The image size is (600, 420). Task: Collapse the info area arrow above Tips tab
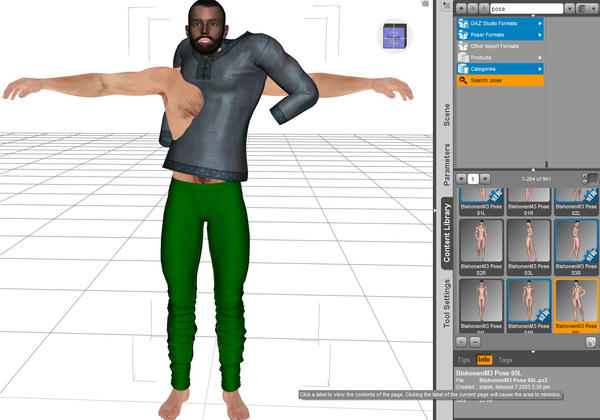click(x=533, y=352)
